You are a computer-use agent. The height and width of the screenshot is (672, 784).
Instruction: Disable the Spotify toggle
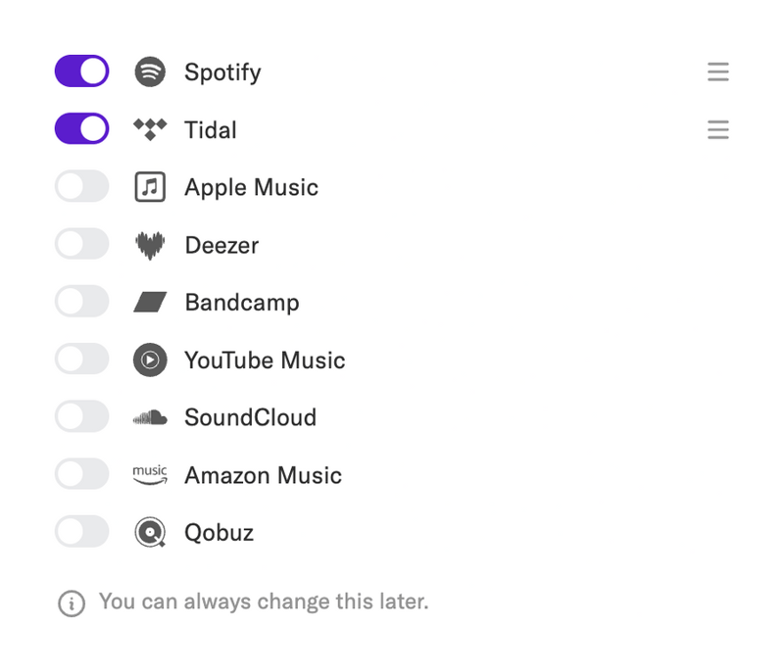81,71
